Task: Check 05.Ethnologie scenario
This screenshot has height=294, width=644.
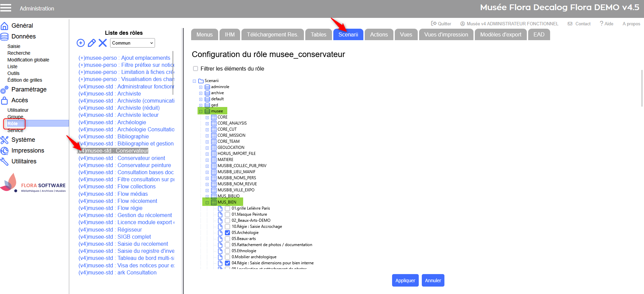Action: 228,251
